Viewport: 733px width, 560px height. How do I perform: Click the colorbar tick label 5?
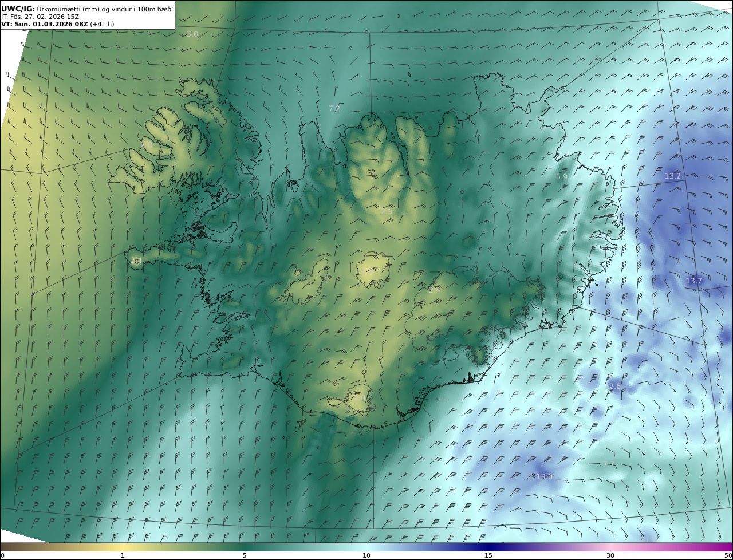pos(245,555)
